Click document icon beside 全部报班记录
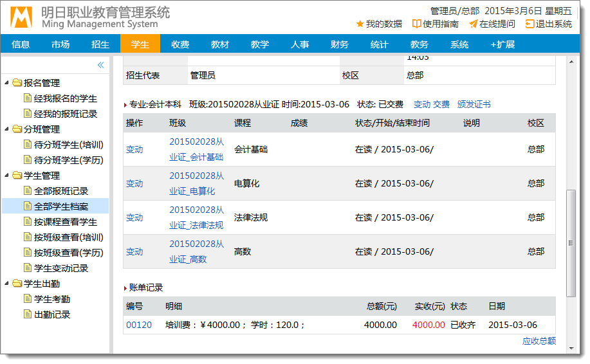Screen dimensions: 590x364 (28, 190)
